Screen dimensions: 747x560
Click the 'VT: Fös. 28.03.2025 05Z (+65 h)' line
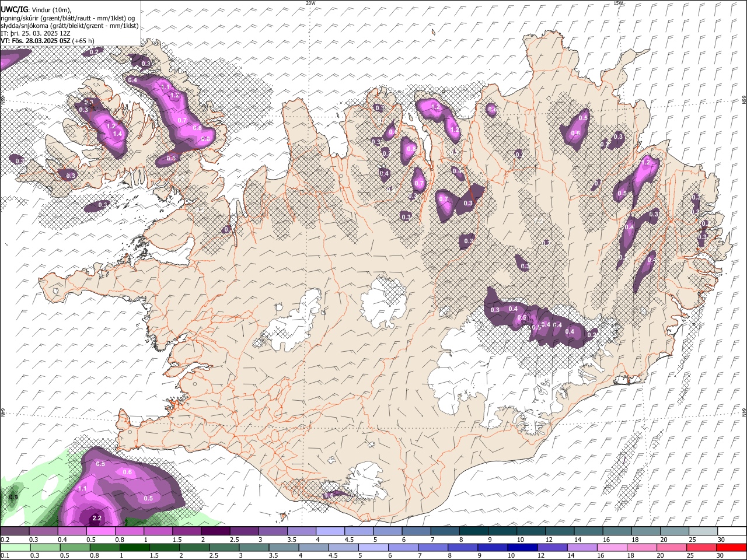[x=47, y=41]
